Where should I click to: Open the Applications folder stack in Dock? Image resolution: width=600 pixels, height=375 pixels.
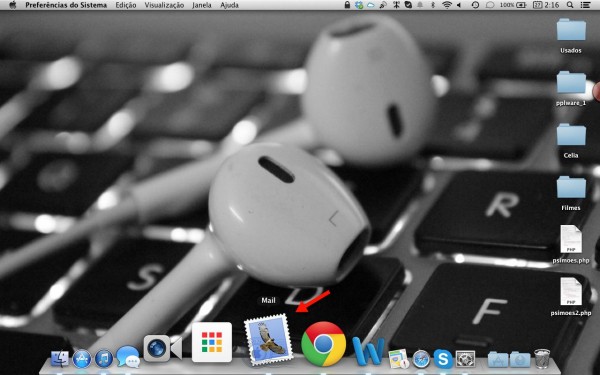pyautogui.click(x=498, y=360)
